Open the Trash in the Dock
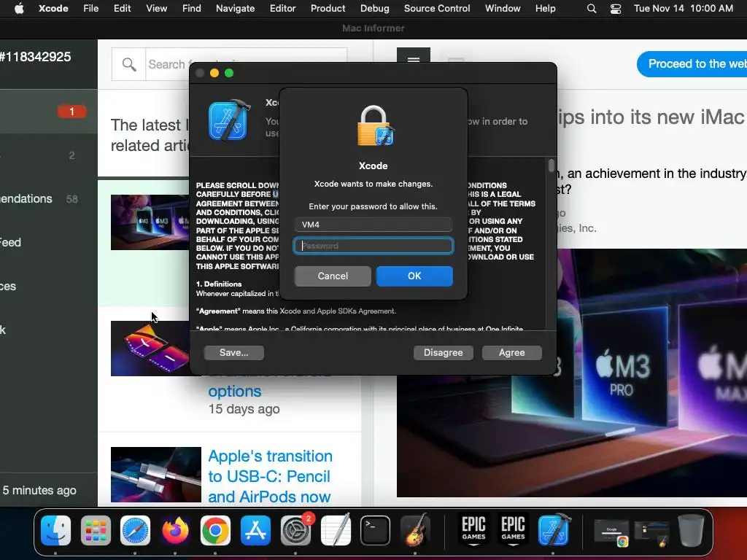This screenshot has width=747, height=560. (691, 530)
